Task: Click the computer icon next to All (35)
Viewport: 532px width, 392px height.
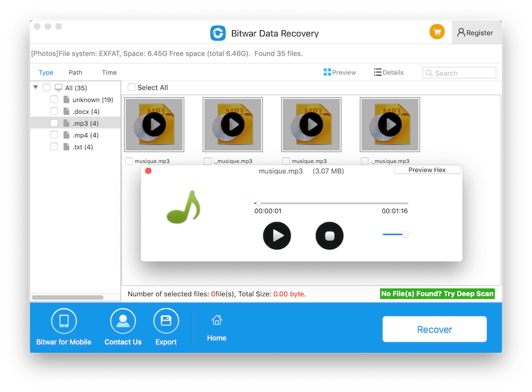Action: pyautogui.click(x=59, y=88)
